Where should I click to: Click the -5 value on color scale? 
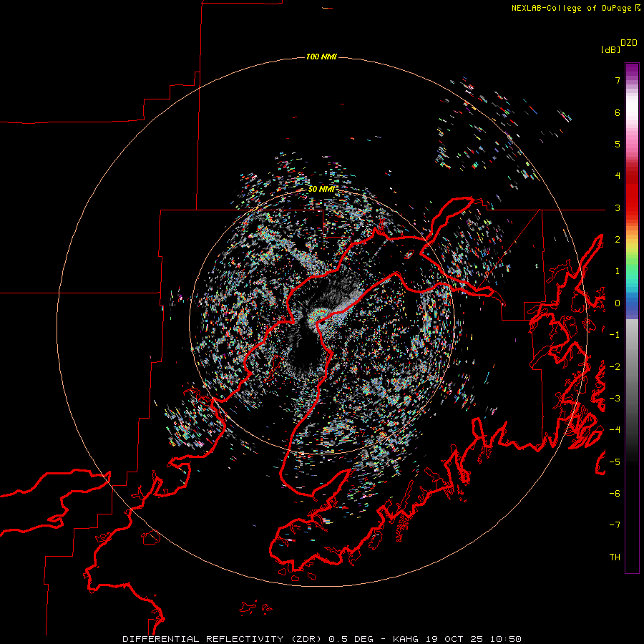[x=615, y=462]
